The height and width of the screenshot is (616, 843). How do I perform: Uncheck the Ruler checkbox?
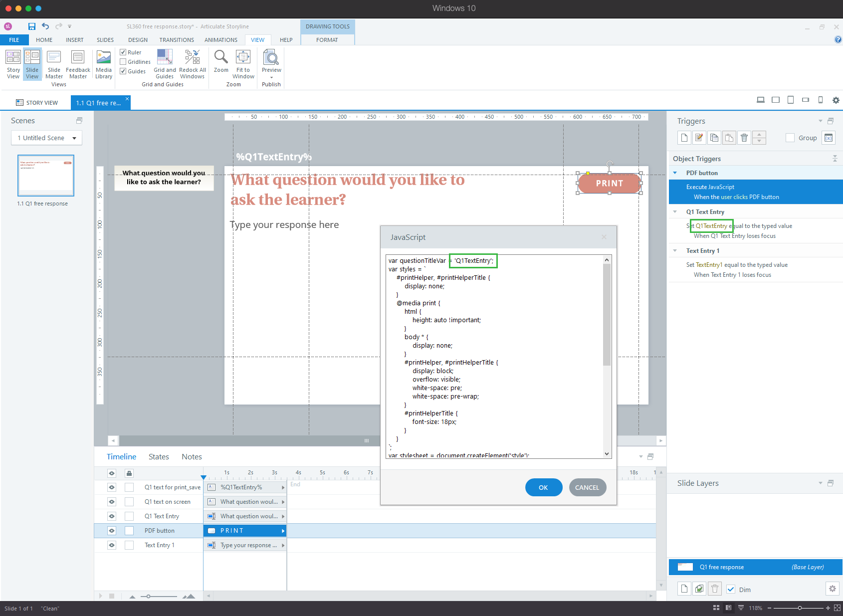coord(123,52)
